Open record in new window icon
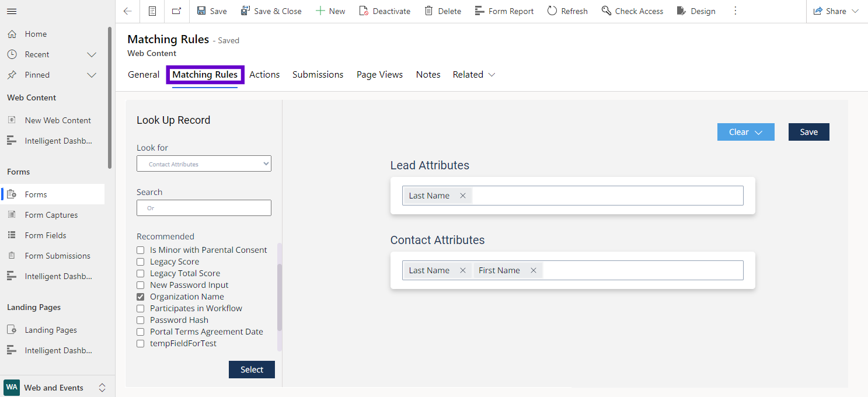Viewport: 868px width, 397px height. pyautogui.click(x=176, y=11)
